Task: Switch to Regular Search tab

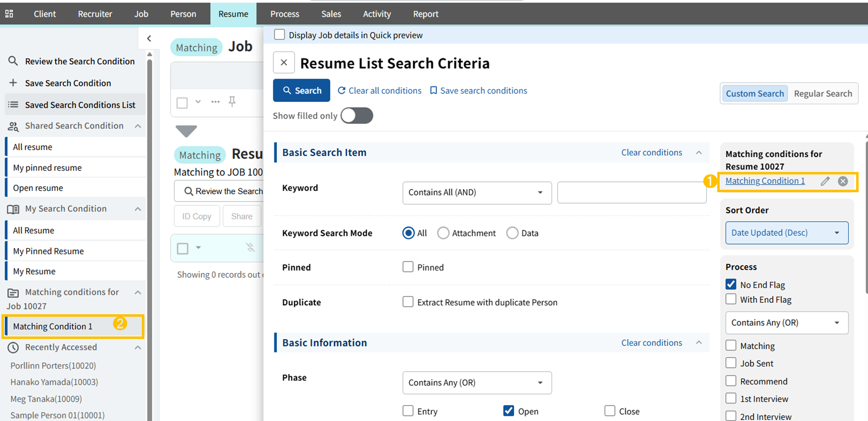Action: coord(823,93)
